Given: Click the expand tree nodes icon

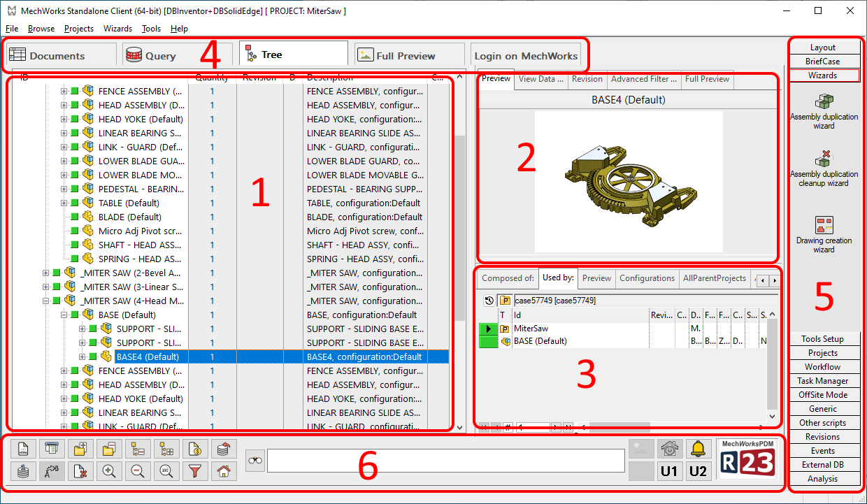Looking at the screenshot, I should [x=167, y=449].
